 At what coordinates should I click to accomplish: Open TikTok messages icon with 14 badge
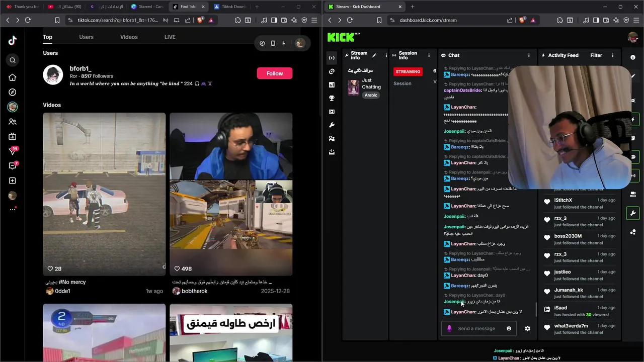click(x=13, y=151)
